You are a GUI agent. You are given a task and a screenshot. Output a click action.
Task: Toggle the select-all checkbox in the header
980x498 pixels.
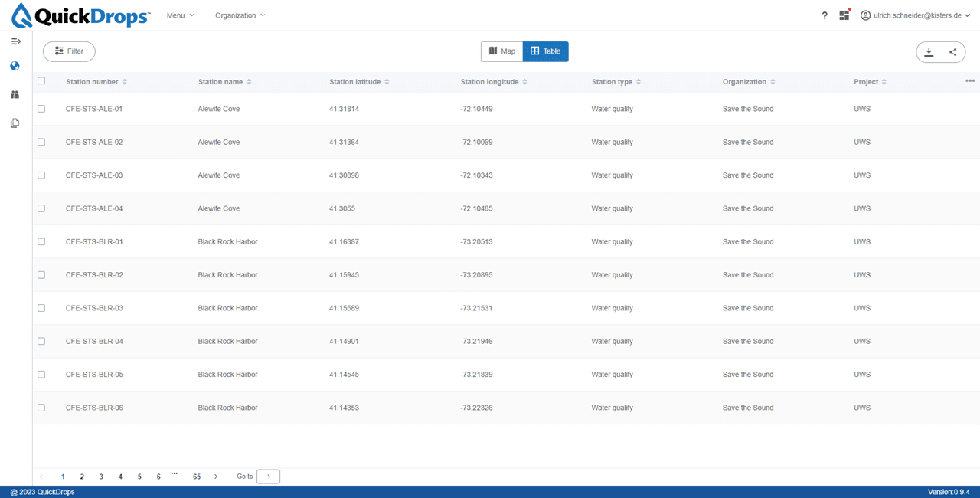41,81
